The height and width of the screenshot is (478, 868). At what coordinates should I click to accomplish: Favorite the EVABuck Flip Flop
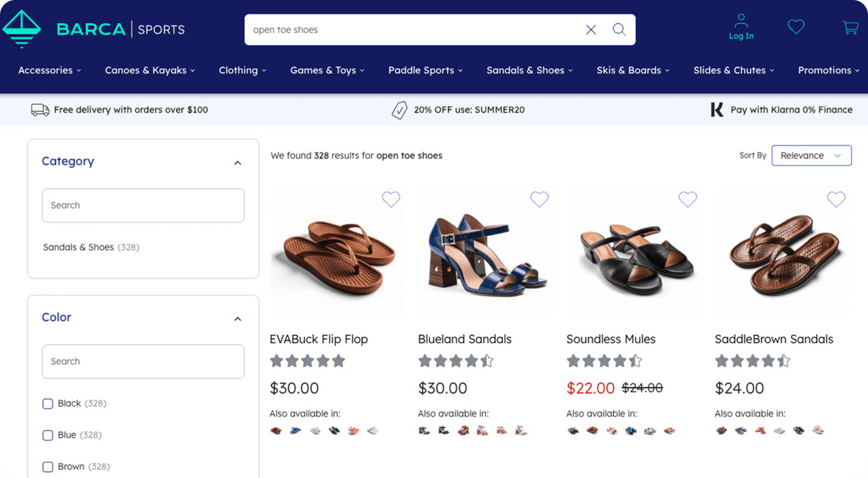[x=391, y=199]
